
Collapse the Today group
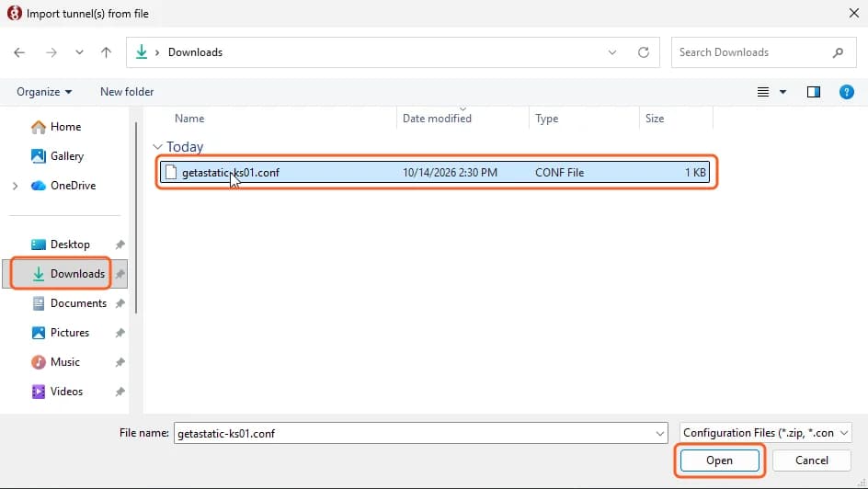tap(157, 146)
